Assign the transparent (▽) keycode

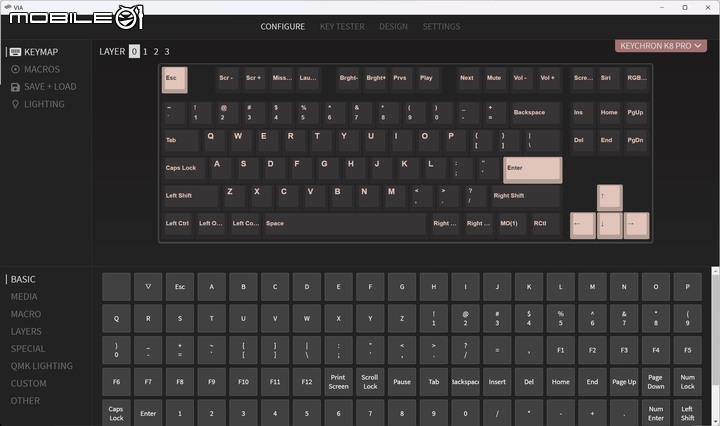148,287
